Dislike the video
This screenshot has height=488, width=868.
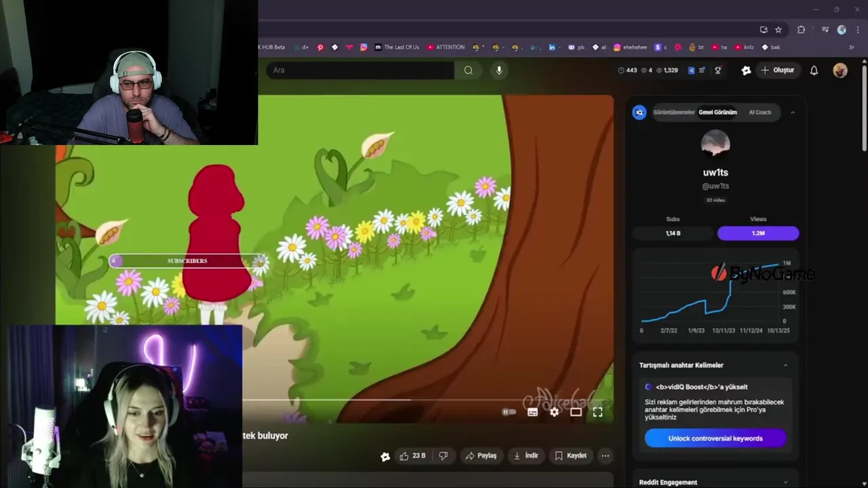click(443, 456)
